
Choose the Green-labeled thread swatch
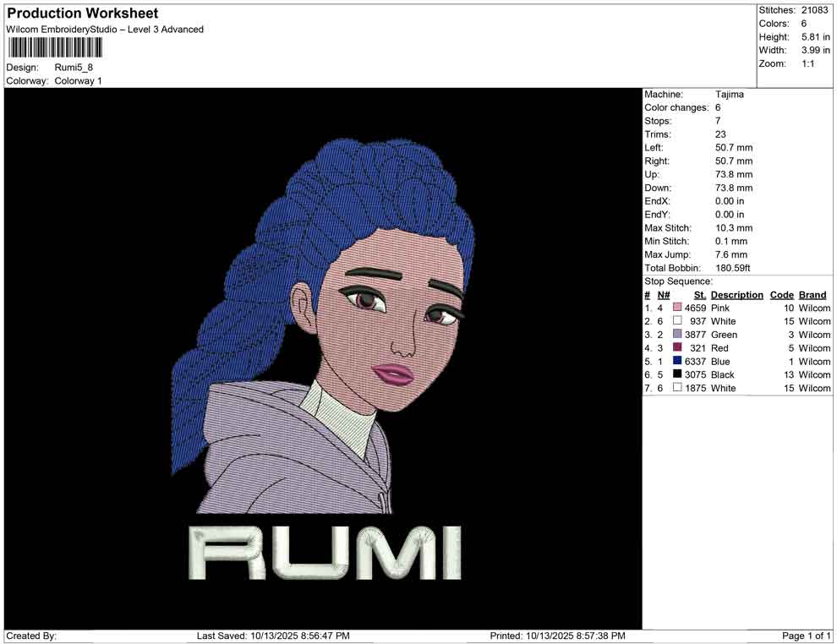677,335
